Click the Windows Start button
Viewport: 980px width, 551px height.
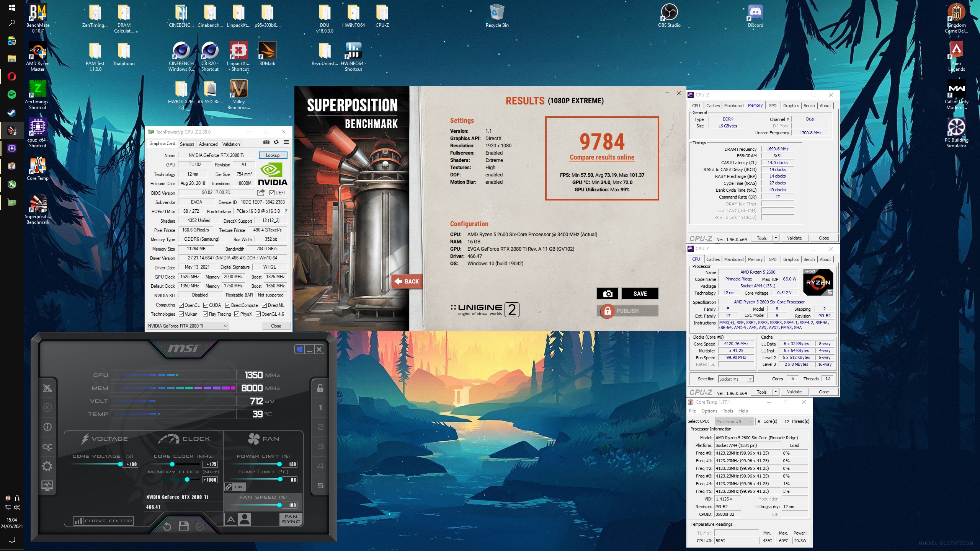(12, 8)
